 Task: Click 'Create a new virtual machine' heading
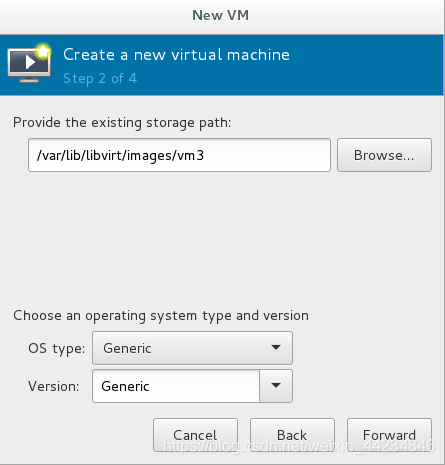176,54
